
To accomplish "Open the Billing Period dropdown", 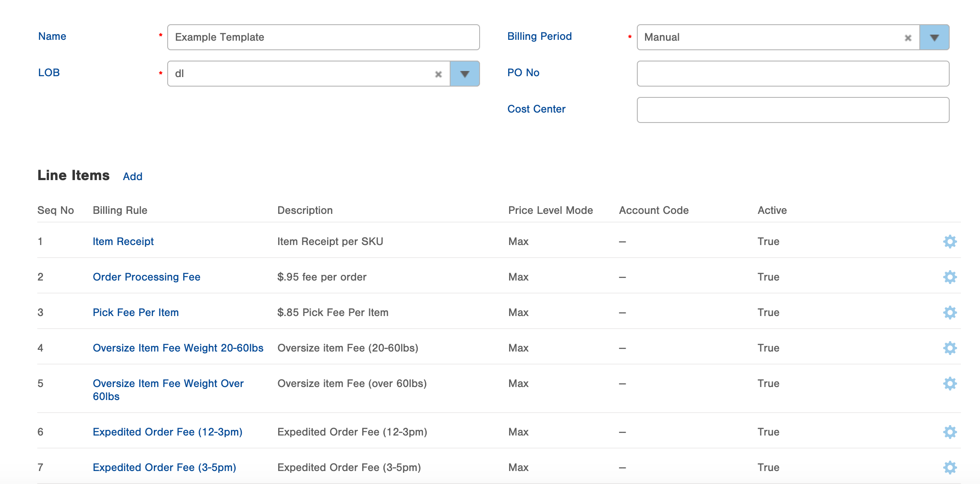I will 934,38.
